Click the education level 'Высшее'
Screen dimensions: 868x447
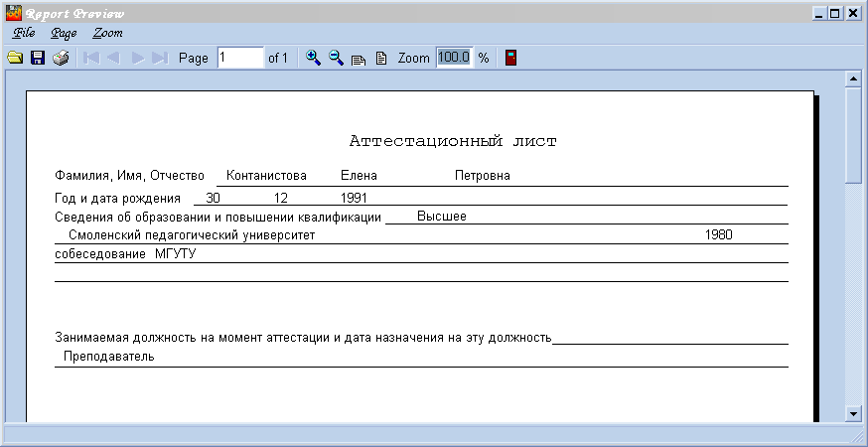(x=442, y=216)
